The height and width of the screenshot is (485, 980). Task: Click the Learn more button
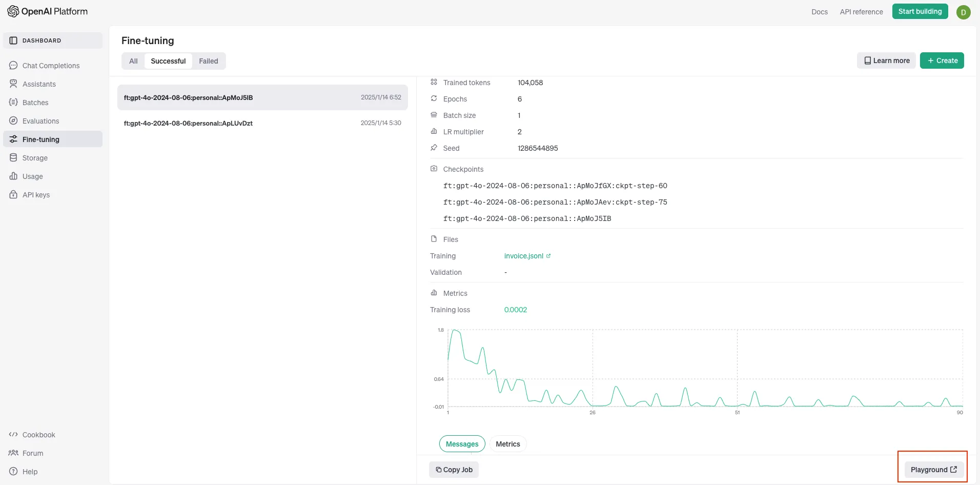click(x=886, y=60)
